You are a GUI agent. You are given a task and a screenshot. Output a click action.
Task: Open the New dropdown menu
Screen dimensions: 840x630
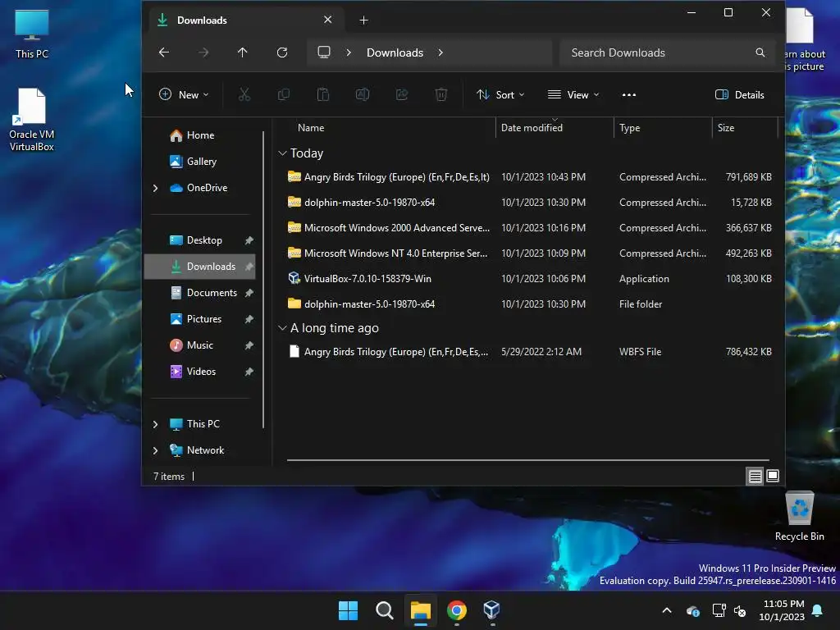click(184, 95)
